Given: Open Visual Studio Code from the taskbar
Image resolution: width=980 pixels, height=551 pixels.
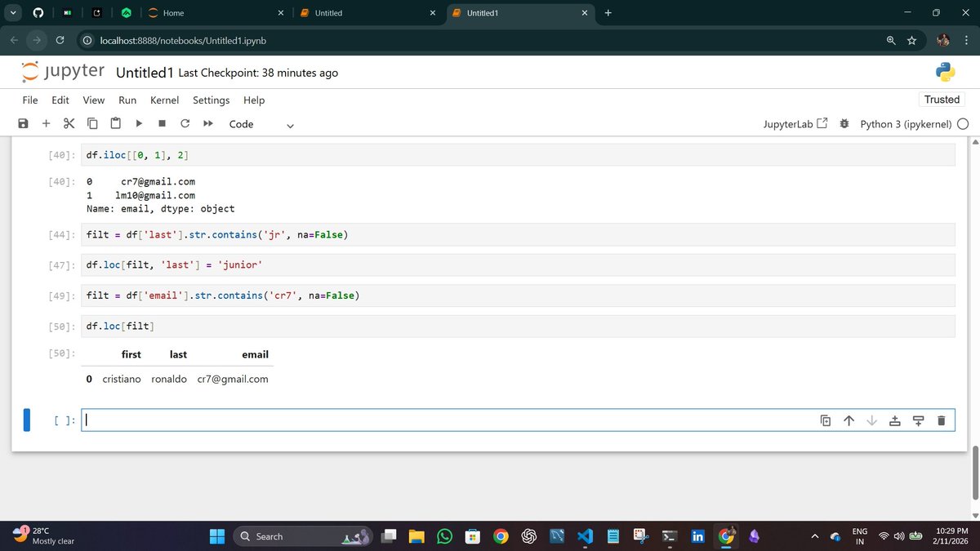Looking at the screenshot, I should pos(584,536).
